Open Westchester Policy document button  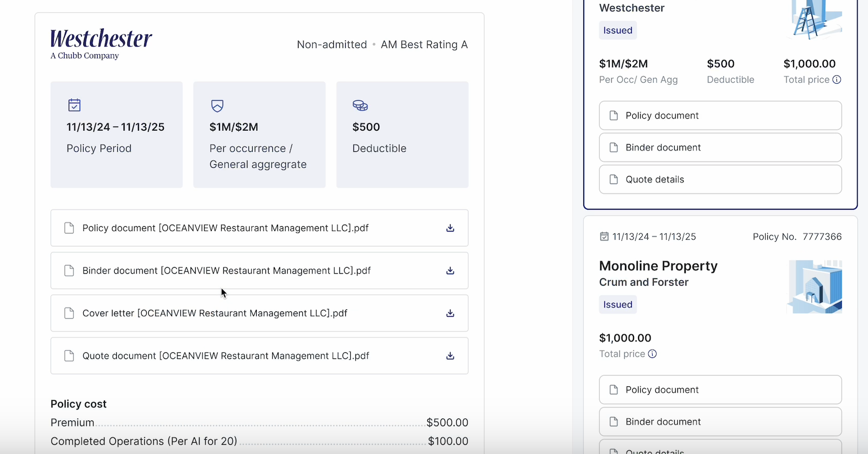720,115
